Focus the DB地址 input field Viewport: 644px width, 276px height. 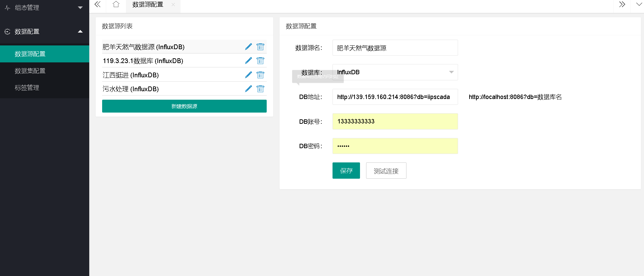(395, 97)
